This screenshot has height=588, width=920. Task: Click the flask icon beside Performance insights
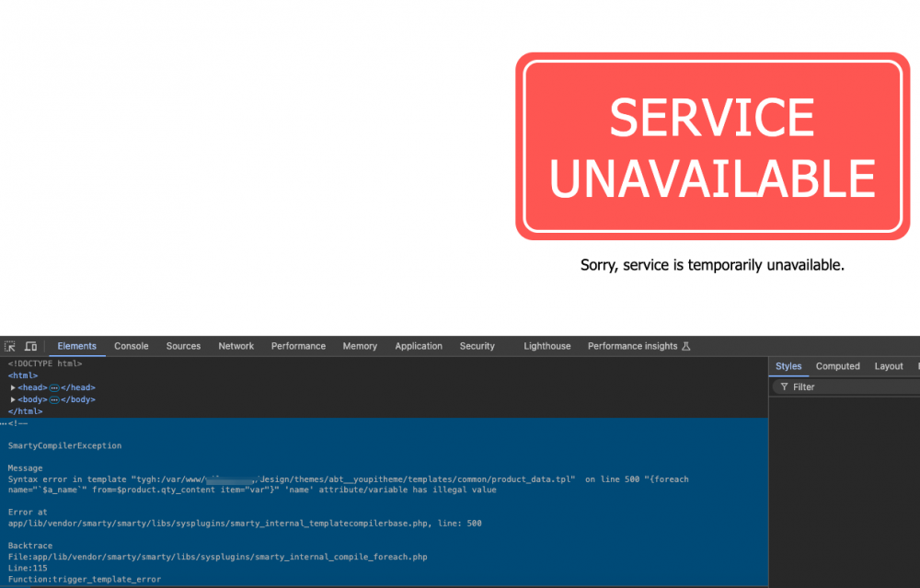(685, 346)
